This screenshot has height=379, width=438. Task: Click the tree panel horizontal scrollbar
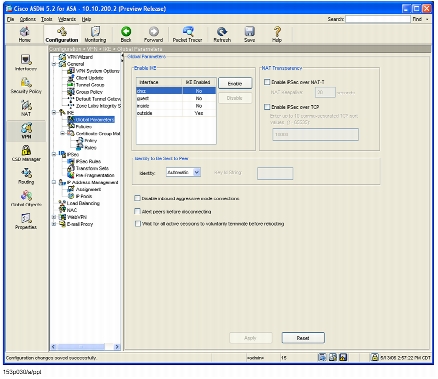[x=85, y=347]
